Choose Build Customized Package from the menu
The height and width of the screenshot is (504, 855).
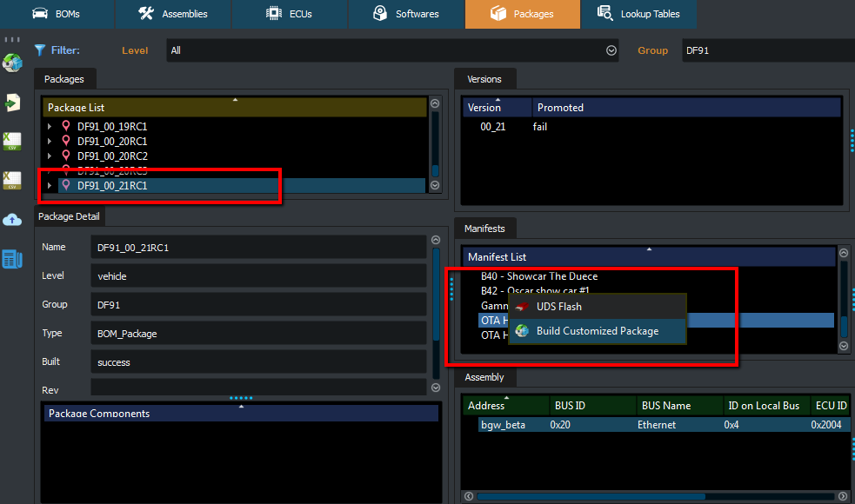tap(597, 331)
